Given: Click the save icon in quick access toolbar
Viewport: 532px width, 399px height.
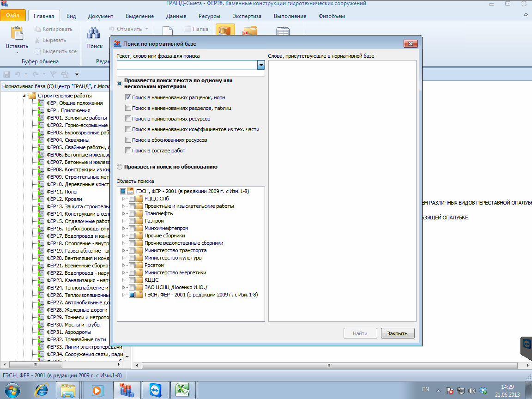Looking at the screenshot, I should click(6, 74).
